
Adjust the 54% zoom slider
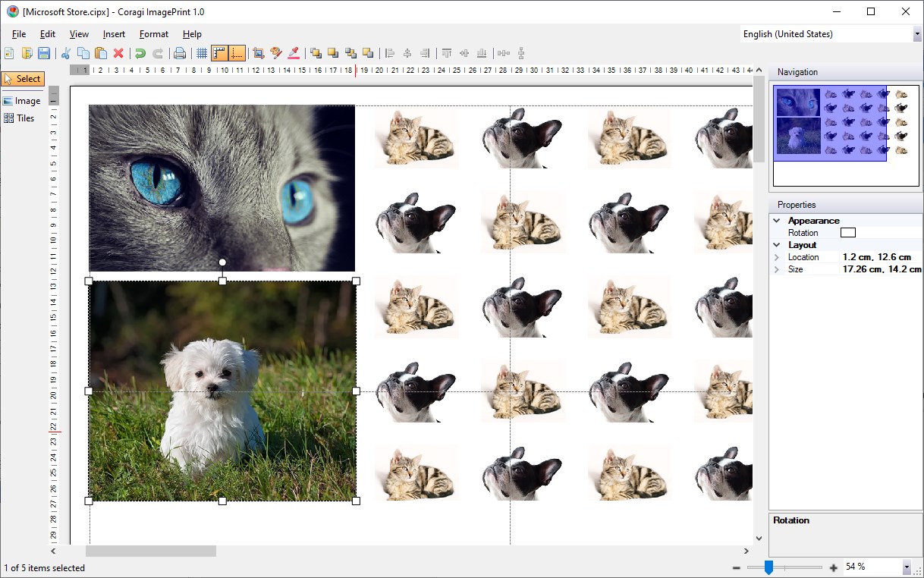[x=768, y=566]
